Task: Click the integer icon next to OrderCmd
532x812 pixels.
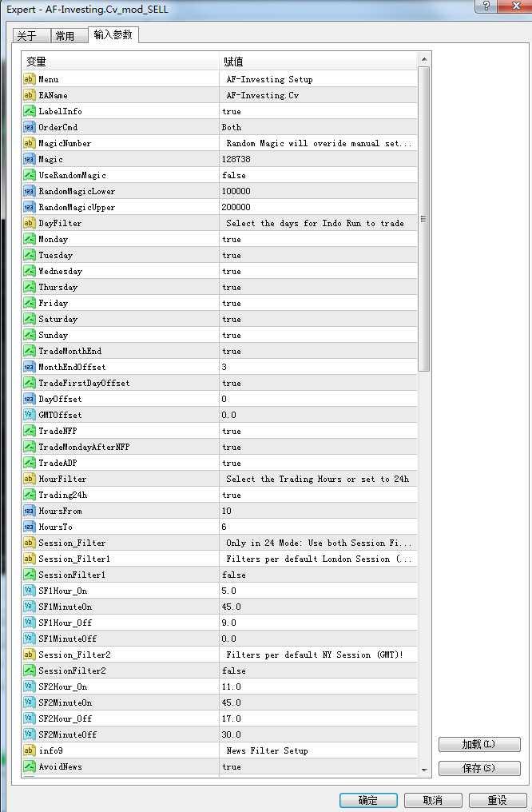Action: coord(29,127)
